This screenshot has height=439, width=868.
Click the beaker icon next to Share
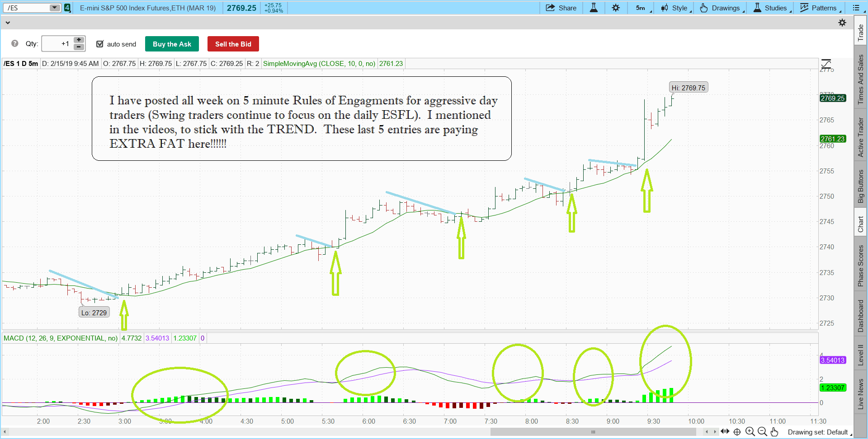[594, 8]
